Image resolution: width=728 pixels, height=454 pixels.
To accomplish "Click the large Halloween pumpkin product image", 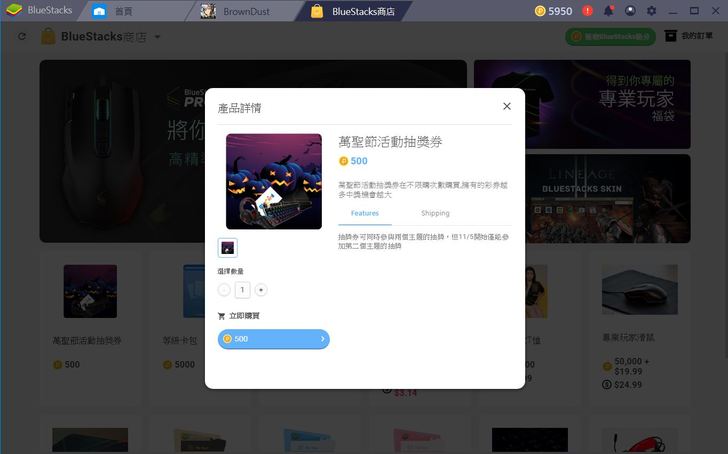I will click(x=273, y=182).
